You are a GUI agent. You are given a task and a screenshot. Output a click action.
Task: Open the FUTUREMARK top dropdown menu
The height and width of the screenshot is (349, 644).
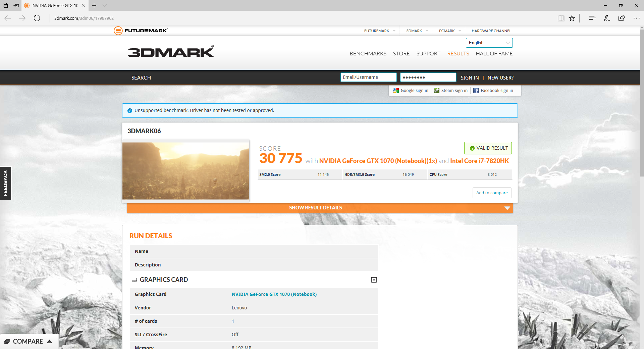pos(380,31)
